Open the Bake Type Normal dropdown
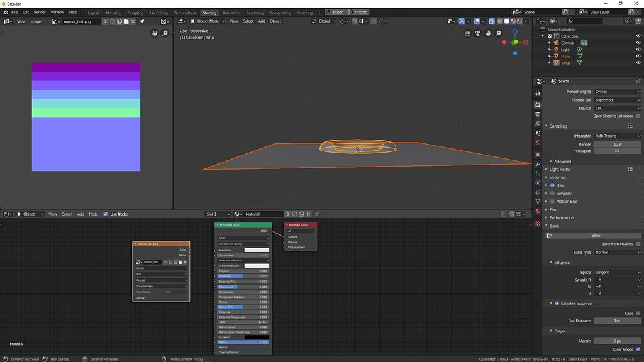Viewport: 644px width, 362px height. coord(618,253)
